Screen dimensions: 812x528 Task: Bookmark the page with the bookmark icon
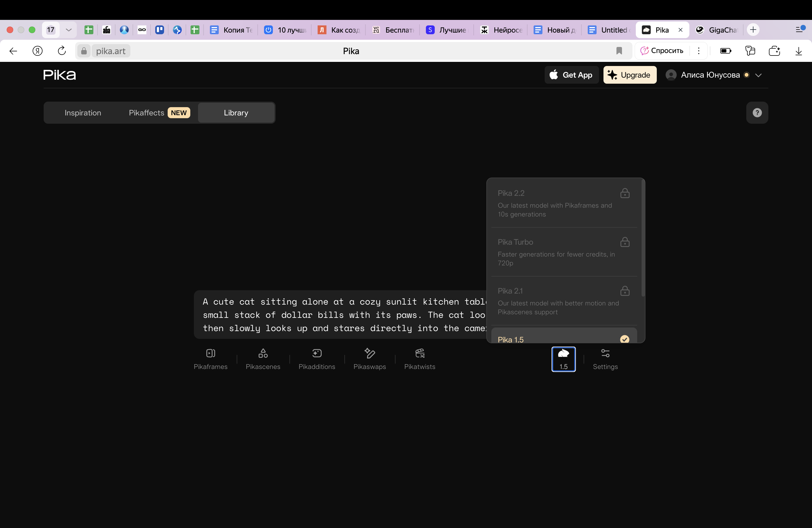(619, 51)
